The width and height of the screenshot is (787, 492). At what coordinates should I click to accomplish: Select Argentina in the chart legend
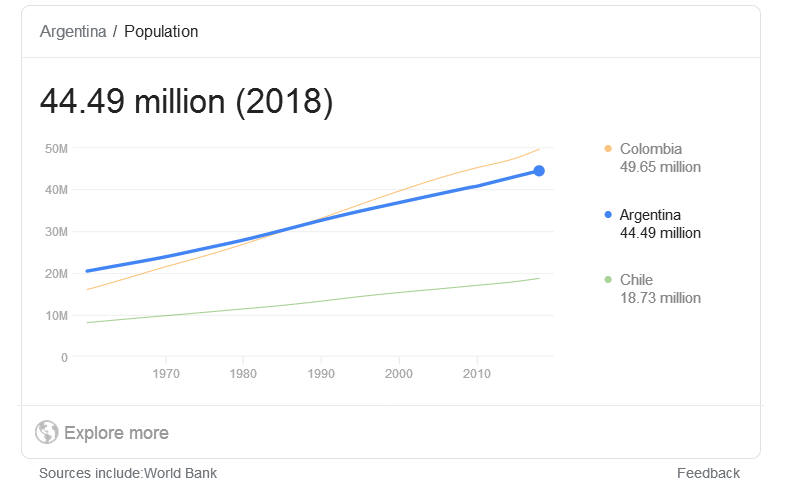coord(653,215)
